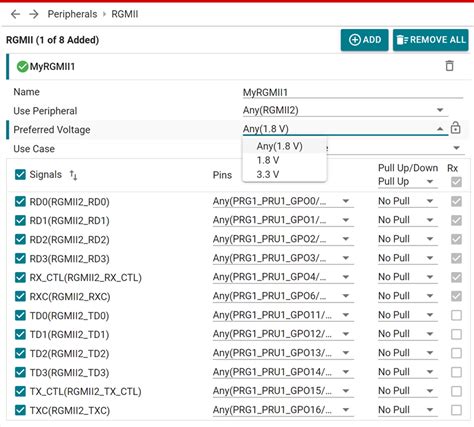This screenshot has width=474, height=427.
Task: Toggle the lock icon beside Preferred Voltage
Action: pyautogui.click(x=455, y=128)
